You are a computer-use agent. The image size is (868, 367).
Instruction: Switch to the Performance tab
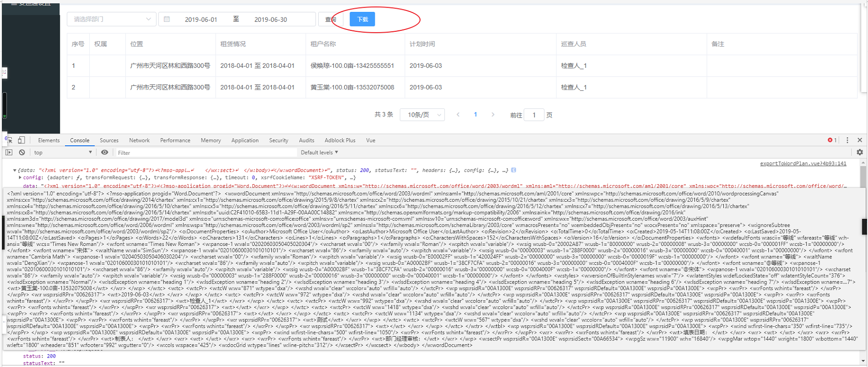click(x=175, y=141)
